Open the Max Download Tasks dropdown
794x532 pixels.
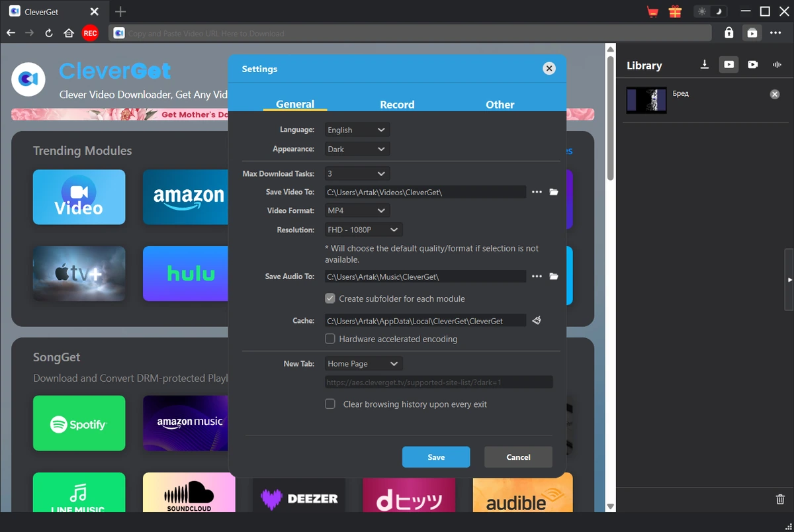[357, 173]
